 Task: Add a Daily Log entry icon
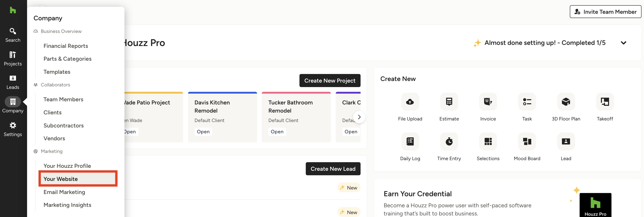(x=410, y=141)
